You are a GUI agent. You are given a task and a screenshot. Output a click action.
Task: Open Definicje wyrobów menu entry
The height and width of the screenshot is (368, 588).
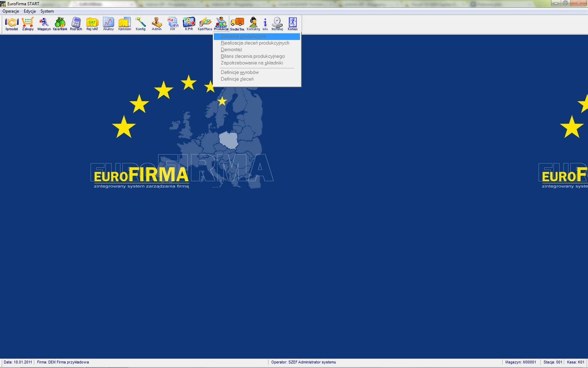(x=257, y=73)
